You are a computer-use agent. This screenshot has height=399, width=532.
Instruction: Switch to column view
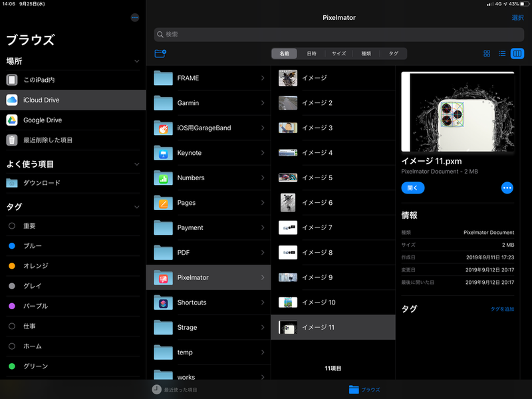(x=517, y=54)
